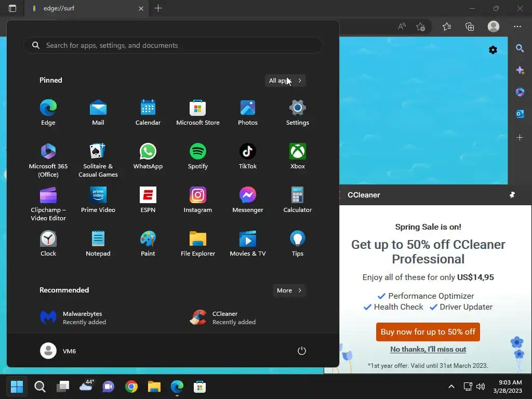
Task: Click the Start menu search box
Action: tap(172, 45)
